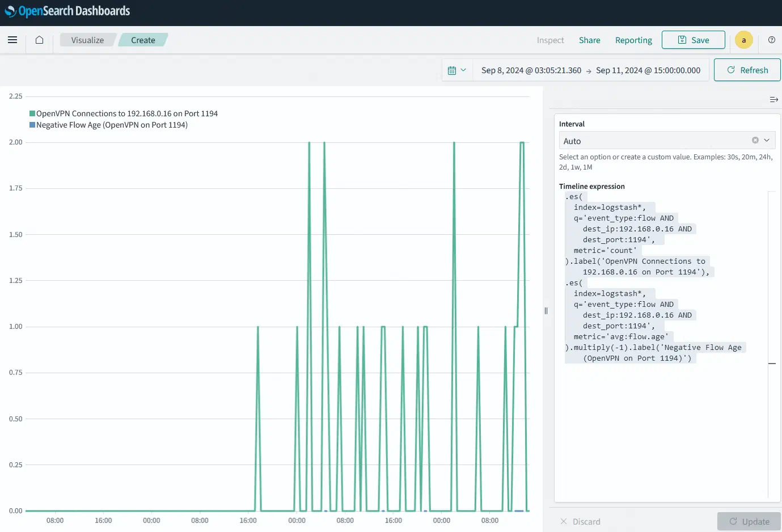Toggle the Negative Flow Age legend series
This screenshot has width=782, height=532.
108,125
